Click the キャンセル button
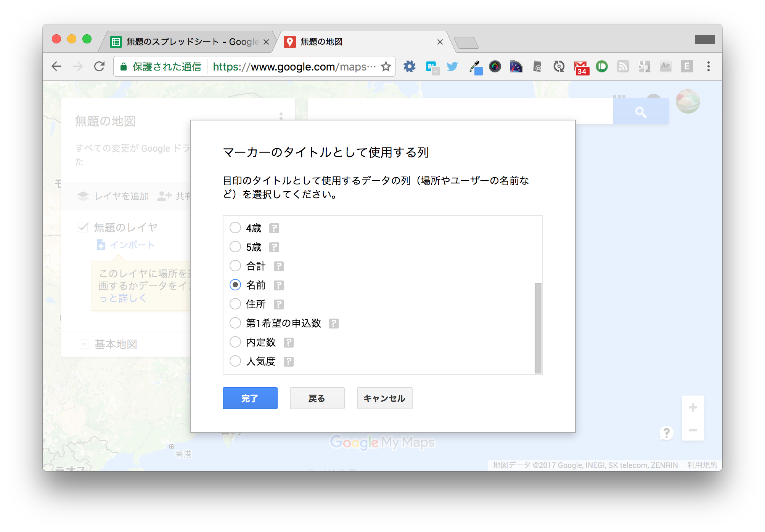Image resolution: width=765 pixels, height=532 pixels. click(x=384, y=398)
